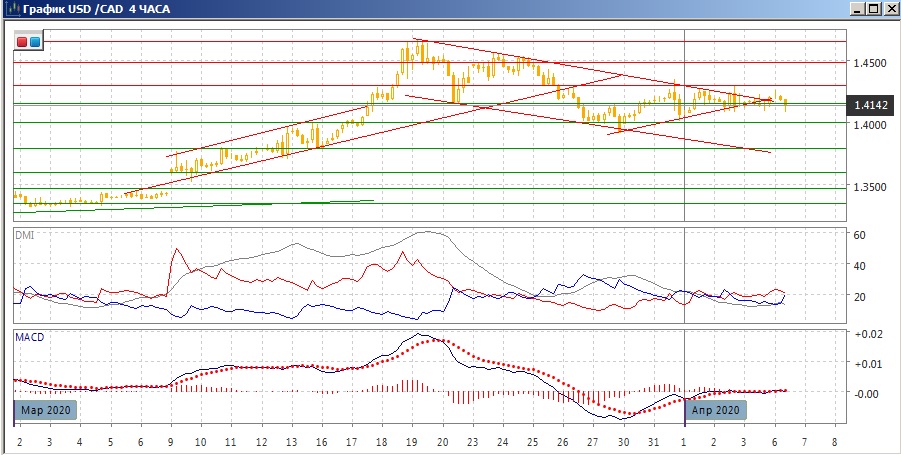Minimize the USD/CAD chart window
This screenshot has height=455, width=901.
coord(857,9)
